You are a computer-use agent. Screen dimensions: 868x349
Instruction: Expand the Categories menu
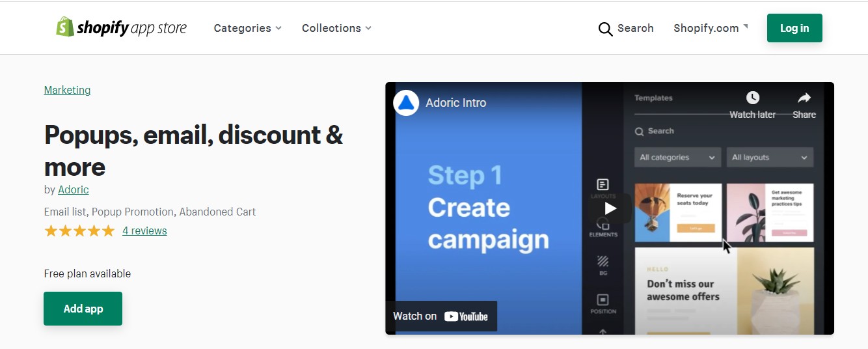(248, 28)
